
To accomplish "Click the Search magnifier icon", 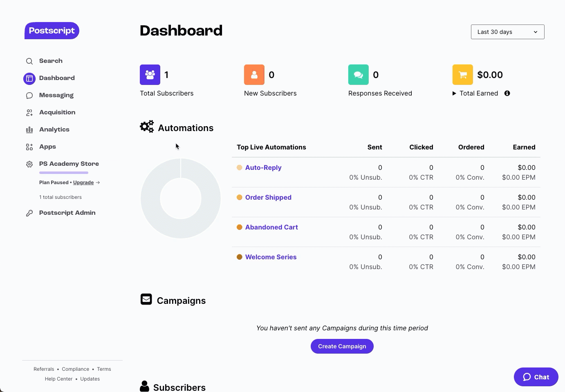I will tap(29, 61).
